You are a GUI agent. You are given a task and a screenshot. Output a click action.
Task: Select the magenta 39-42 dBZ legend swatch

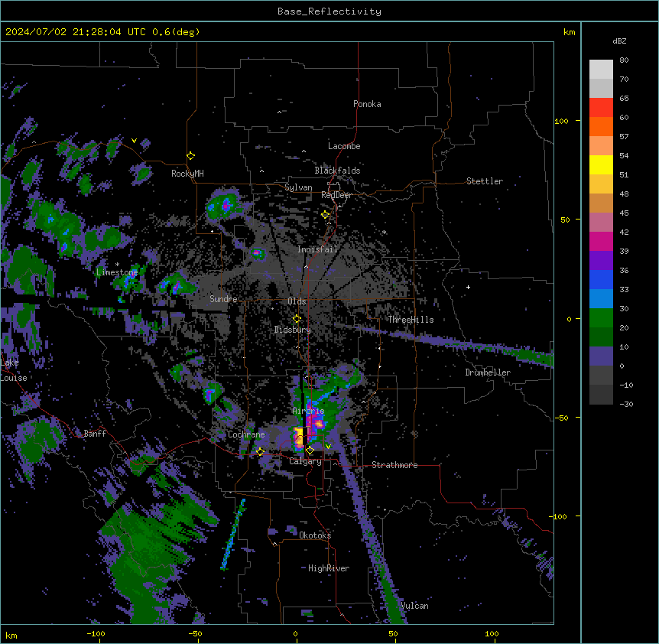click(x=601, y=242)
